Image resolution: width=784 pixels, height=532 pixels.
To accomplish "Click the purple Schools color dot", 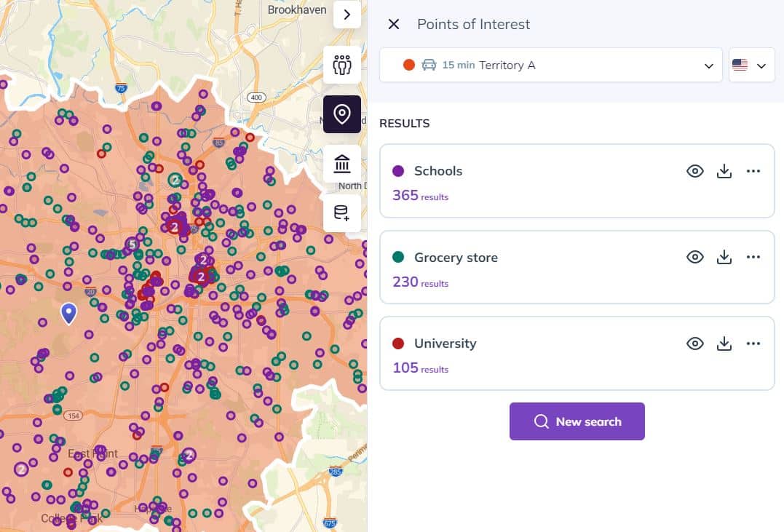I will [398, 171].
